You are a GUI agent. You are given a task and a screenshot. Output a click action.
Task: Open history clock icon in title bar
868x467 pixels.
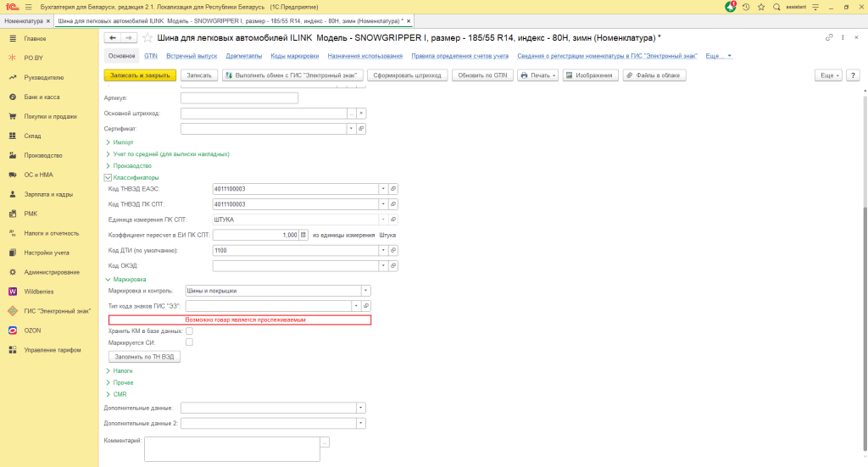(746, 7)
